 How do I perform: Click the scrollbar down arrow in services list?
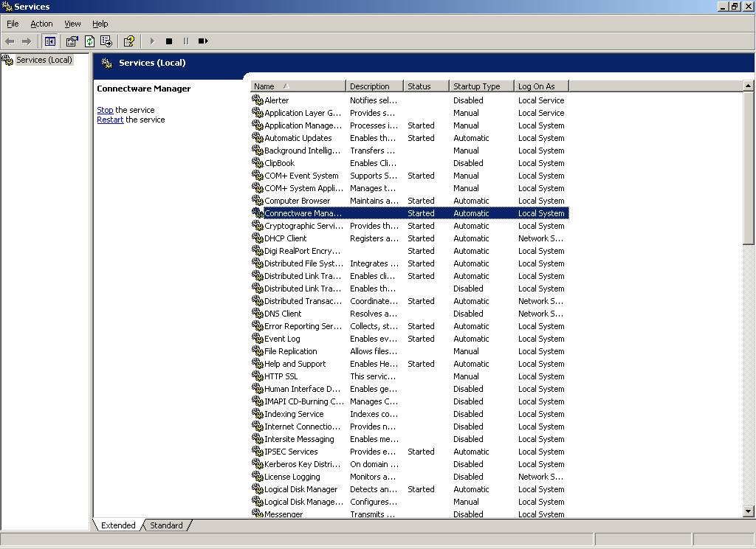point(749,511)
